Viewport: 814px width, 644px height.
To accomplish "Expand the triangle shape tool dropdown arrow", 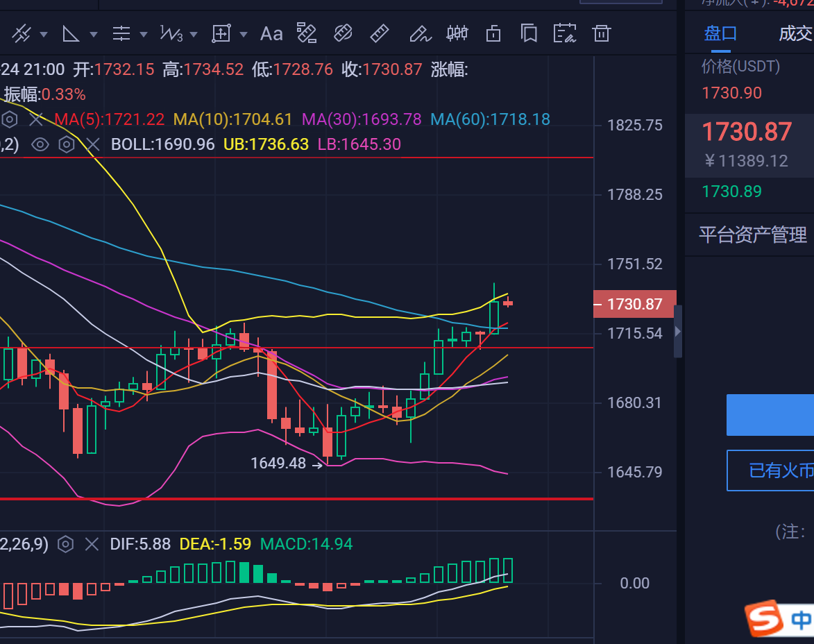I will click(94, 34).
